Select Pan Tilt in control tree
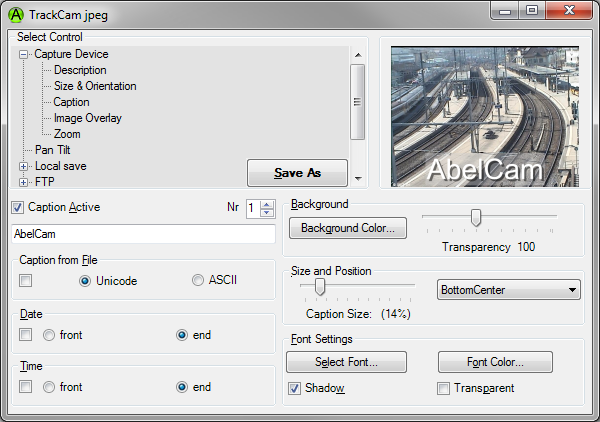The image size is (600, 422). (x=52, y=150)
